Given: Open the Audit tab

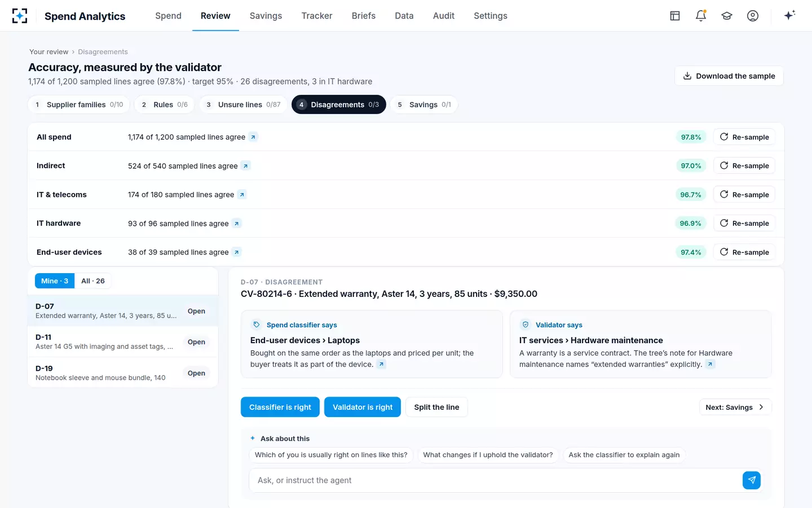Looking at the screenshot, I should coord(444,16).
